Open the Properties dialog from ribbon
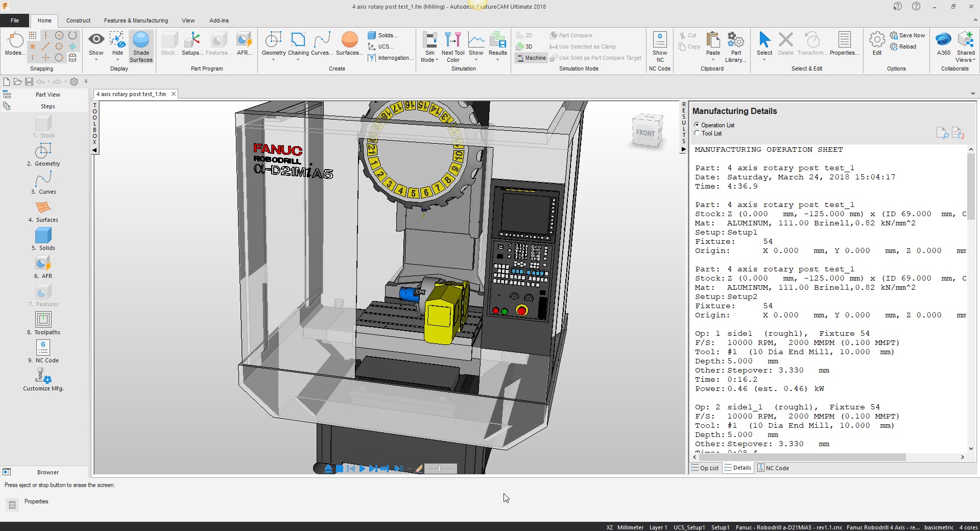Image resolution: width=980 pixels, height=531 pixels. pyautogui.click(x=845, y=44)
